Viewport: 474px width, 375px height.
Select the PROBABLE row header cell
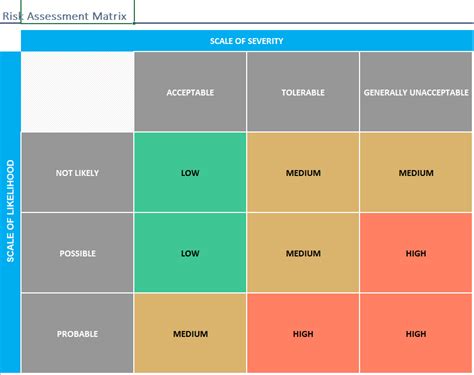(x=77, y=333)
